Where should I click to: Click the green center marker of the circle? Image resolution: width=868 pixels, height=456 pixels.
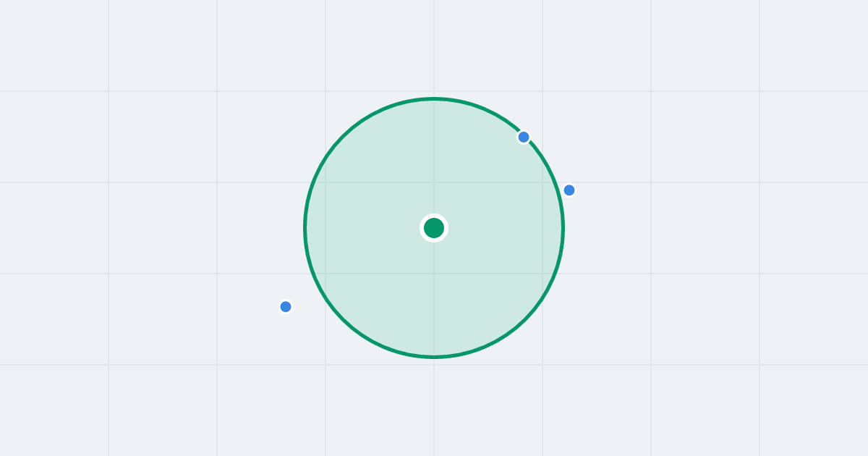[x=434, y=228]
